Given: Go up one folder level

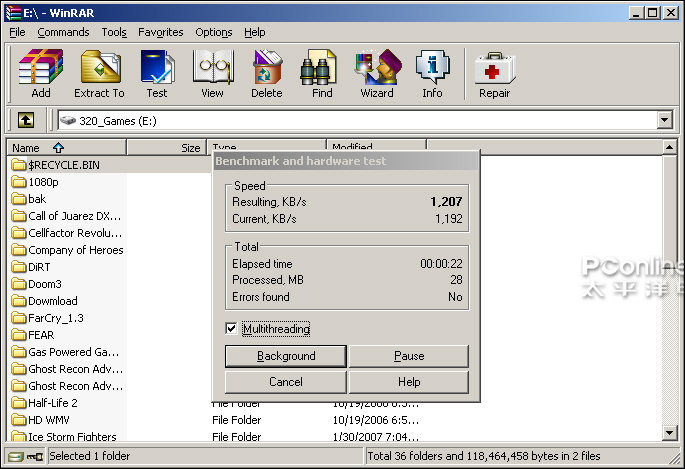Looking at the screenshot, I should pos(26,120).
